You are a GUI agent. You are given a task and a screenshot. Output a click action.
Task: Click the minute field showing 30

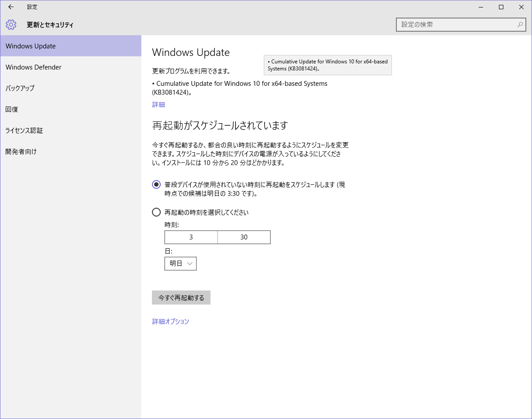(244, 237)
